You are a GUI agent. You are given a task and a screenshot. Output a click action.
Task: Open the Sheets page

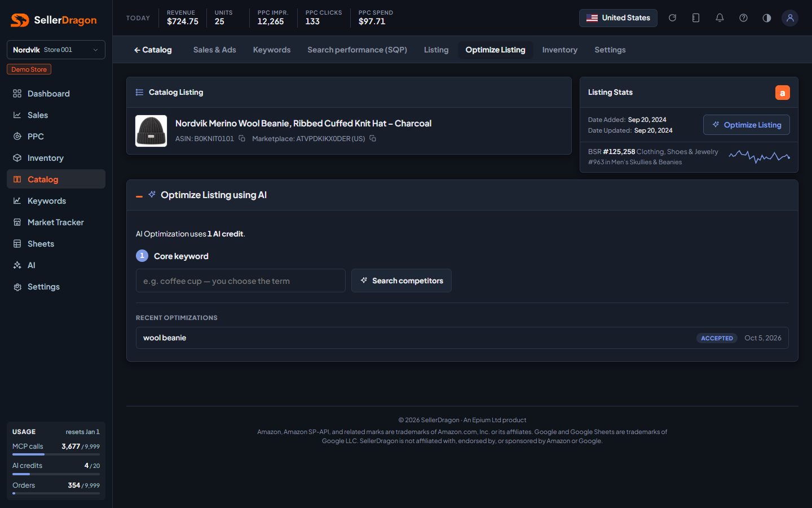tap(56, 244)
